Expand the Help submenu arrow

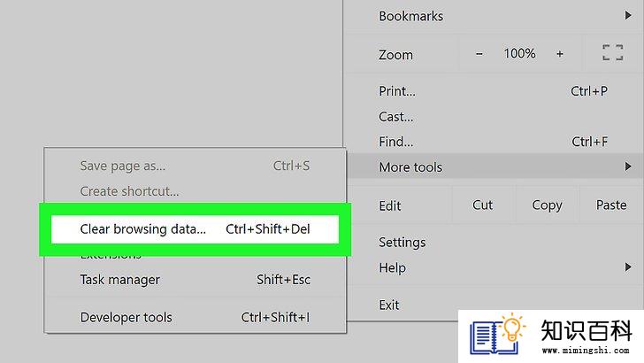(x=627, y=267)
